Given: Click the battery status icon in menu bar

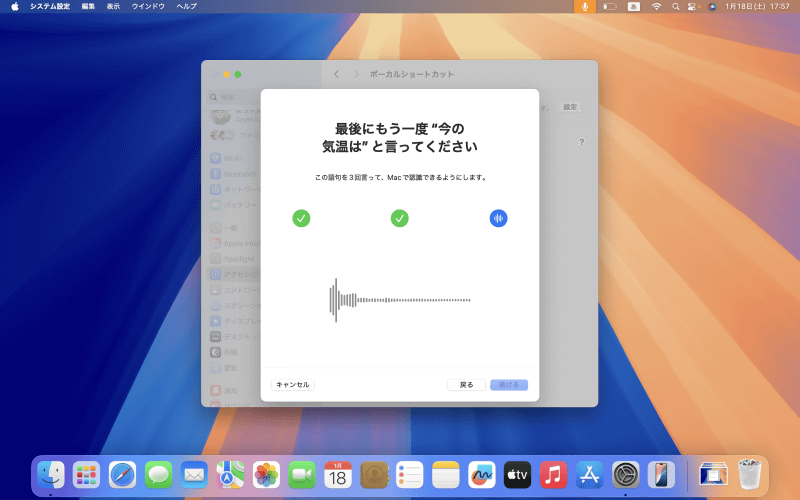Looking at the screenshot, I should [610, 7].
